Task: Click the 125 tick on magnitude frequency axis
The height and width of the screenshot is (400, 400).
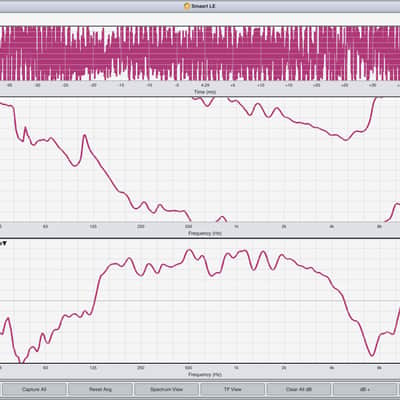Action: 93,368
